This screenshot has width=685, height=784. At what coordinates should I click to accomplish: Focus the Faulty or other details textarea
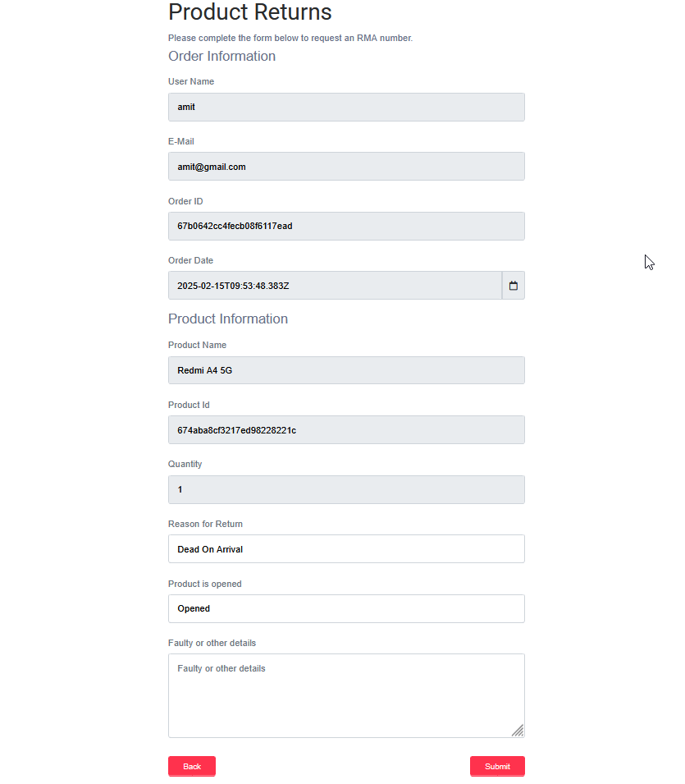click(346, 695)
